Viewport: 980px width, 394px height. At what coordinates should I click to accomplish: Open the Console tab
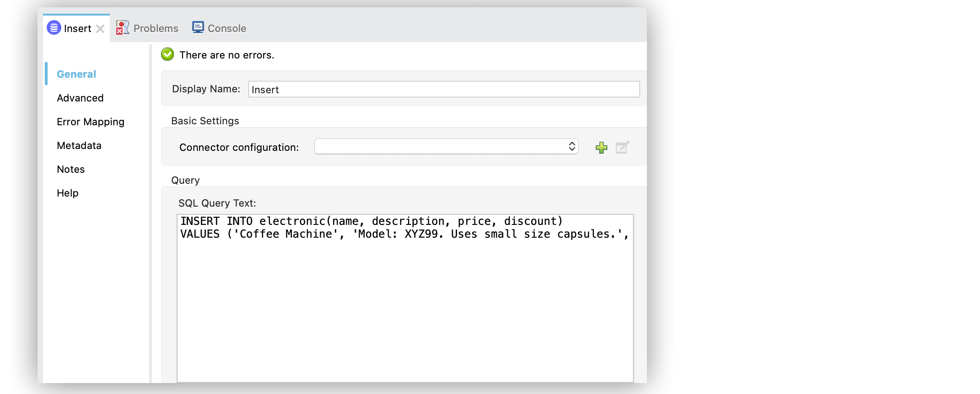pos(226,28)
